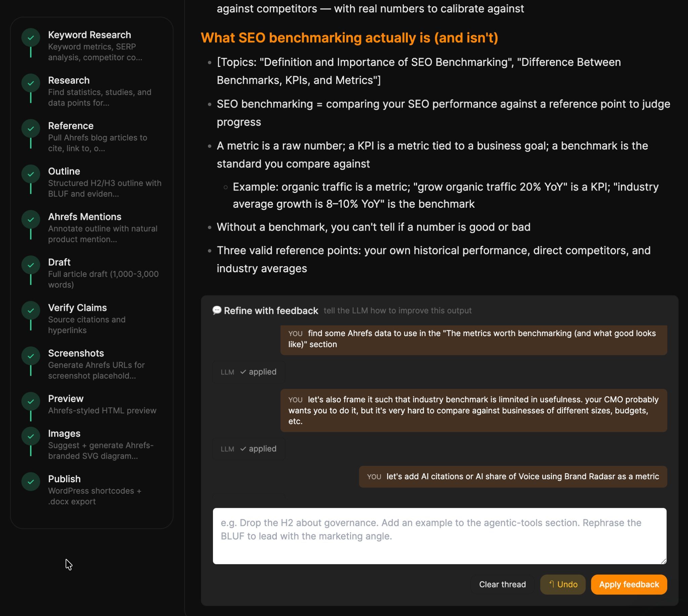Click the hint tell the LLM how to improve

[397, 311]
